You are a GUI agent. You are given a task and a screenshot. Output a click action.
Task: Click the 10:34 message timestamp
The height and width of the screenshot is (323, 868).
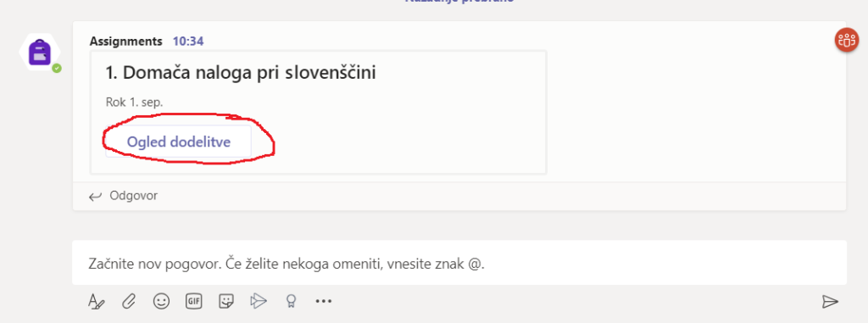[188, 41]
